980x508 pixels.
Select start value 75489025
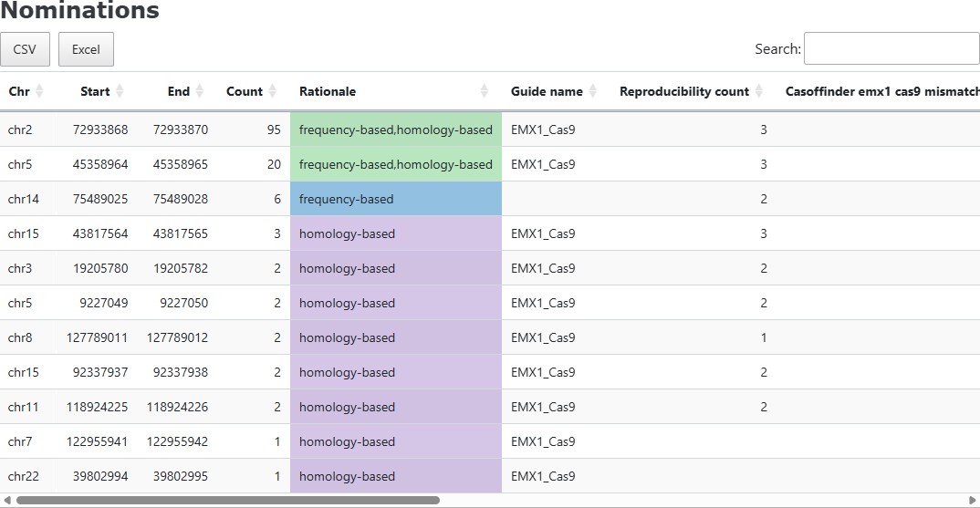point(100,200)
